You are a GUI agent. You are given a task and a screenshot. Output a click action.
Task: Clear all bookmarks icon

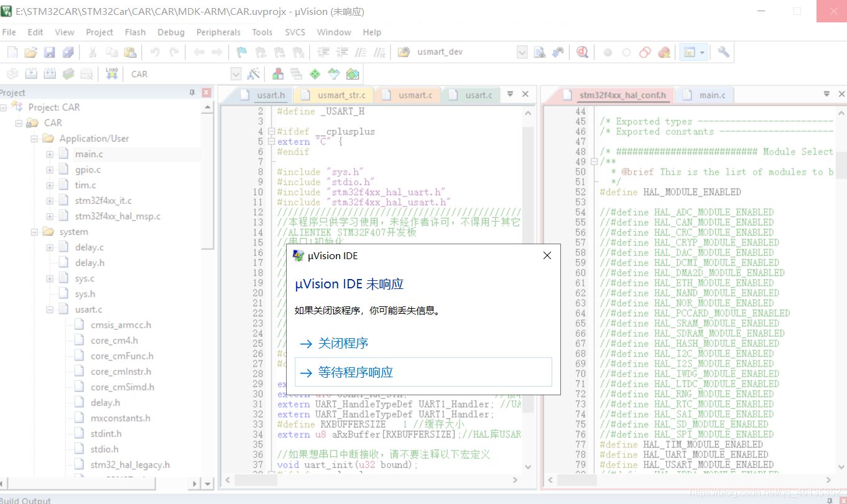(298, 52)
